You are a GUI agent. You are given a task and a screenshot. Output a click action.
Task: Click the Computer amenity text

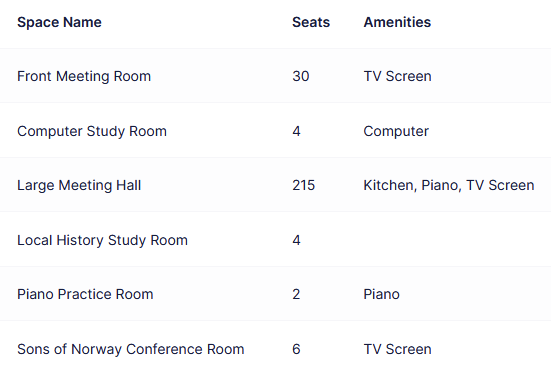(x=396, y=131)
